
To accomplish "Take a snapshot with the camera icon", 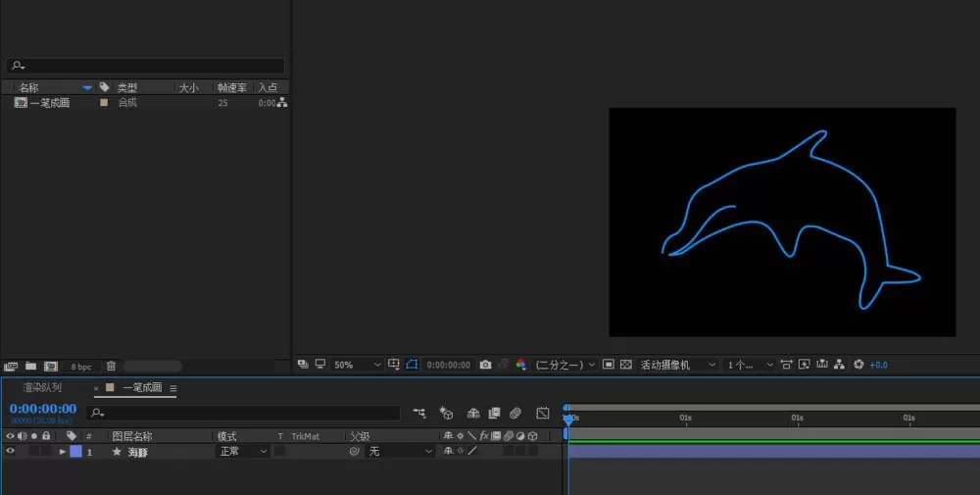I will click(x=486, y=365).
